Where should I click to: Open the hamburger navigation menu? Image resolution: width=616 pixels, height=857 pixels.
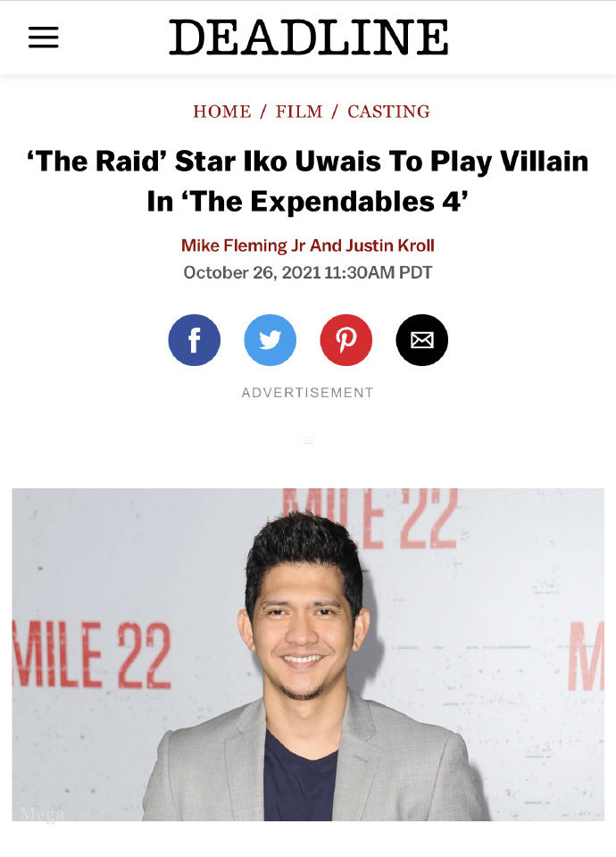(x=44, y=37)
